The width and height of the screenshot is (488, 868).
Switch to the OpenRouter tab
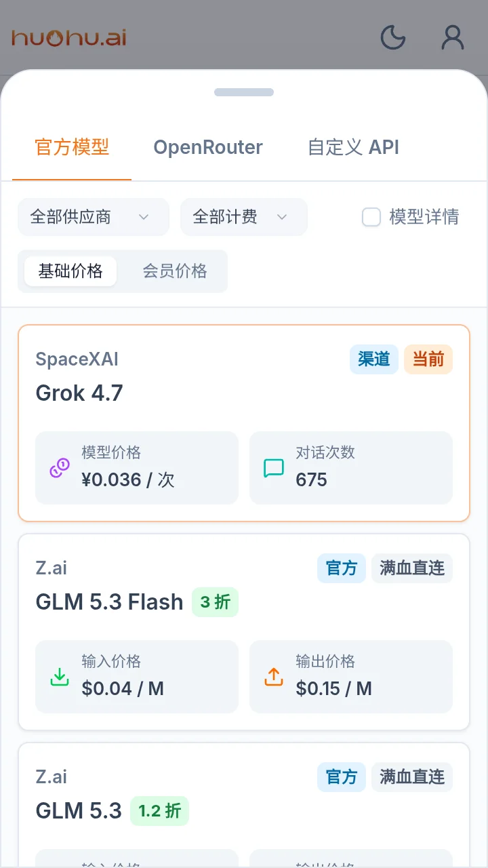[208, 147]
